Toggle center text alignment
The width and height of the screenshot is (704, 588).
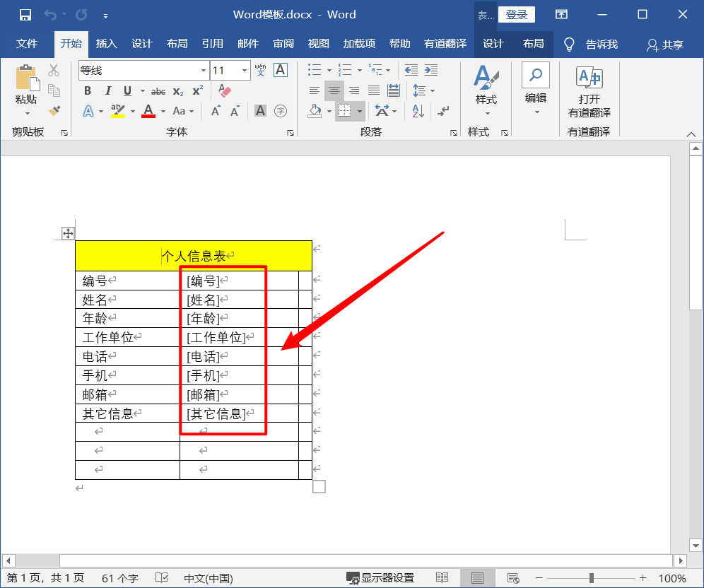[334, 90]
